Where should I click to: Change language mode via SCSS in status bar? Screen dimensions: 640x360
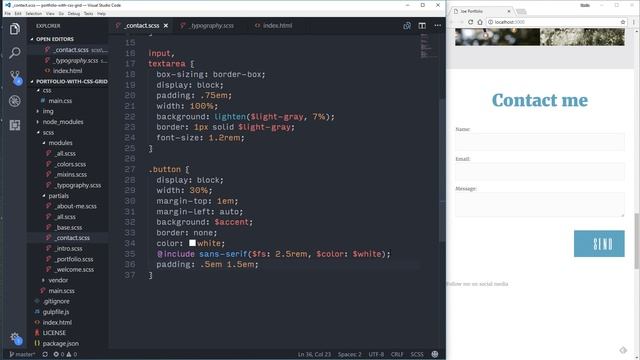(x=417, y=354)
